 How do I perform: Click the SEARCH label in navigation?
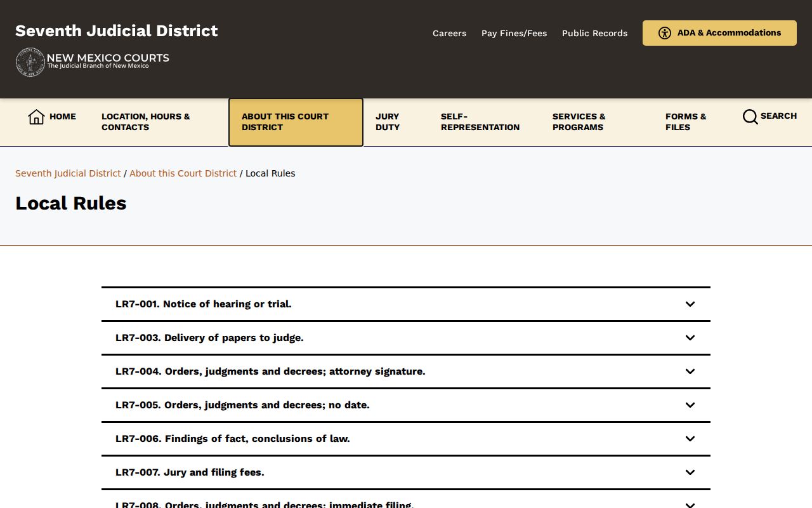778,116
